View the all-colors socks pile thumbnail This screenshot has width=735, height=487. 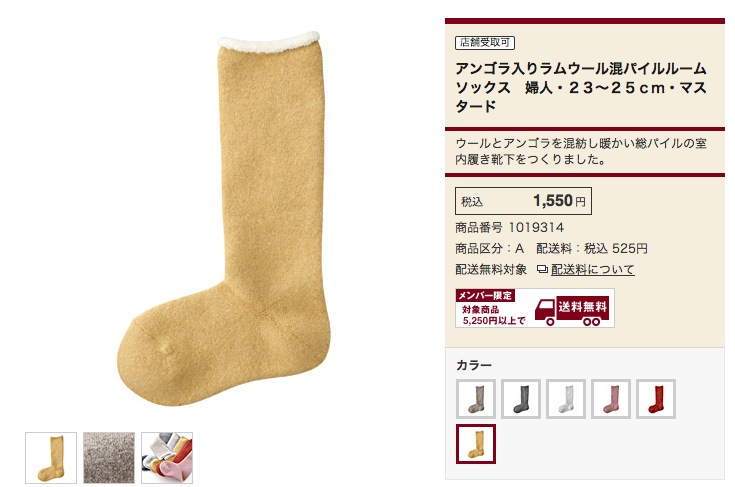pos(167,458)
